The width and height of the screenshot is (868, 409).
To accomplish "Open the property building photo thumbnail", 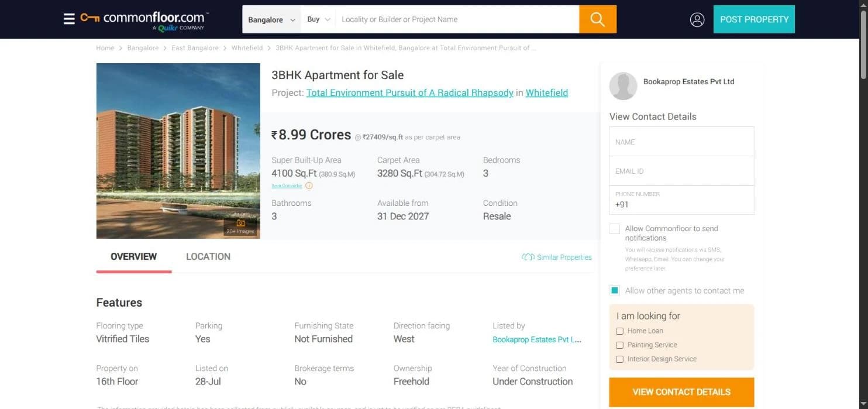I will click(x=178, y=151).
